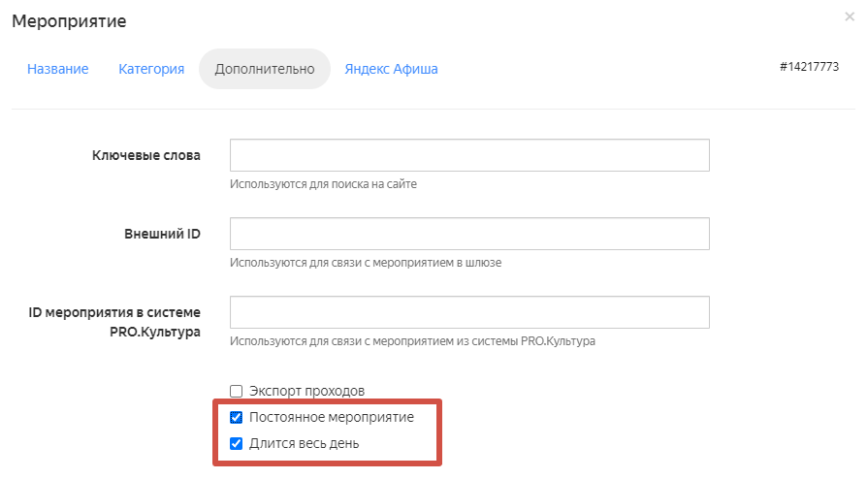Select the Дополнительно tab
The image size is (868, 479).
[264, 69]
